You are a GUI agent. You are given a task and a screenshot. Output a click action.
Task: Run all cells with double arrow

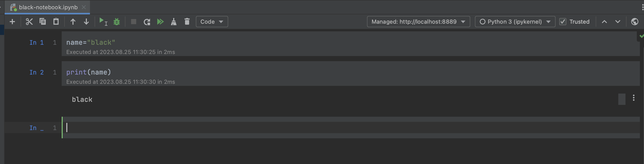point(160,22)
